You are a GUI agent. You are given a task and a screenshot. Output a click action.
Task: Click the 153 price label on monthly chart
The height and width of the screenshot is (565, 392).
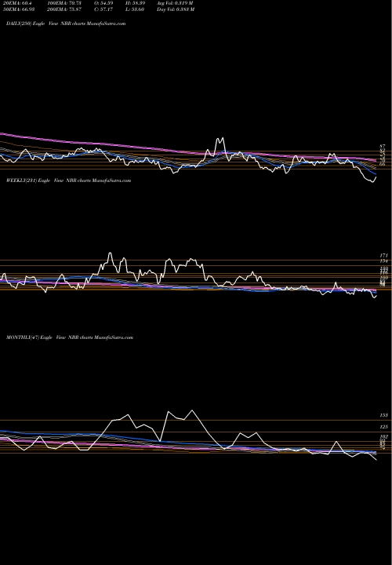(x=383, y=415)
